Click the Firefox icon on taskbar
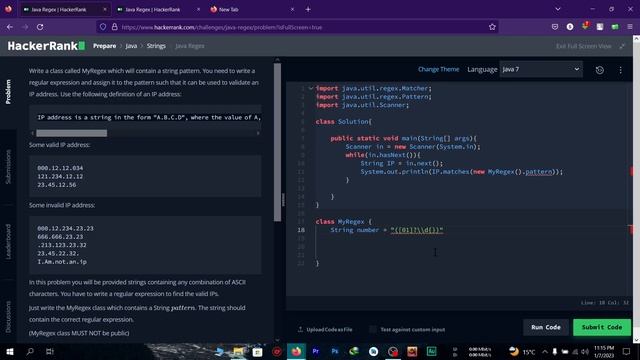 click(x=296, y=351)
